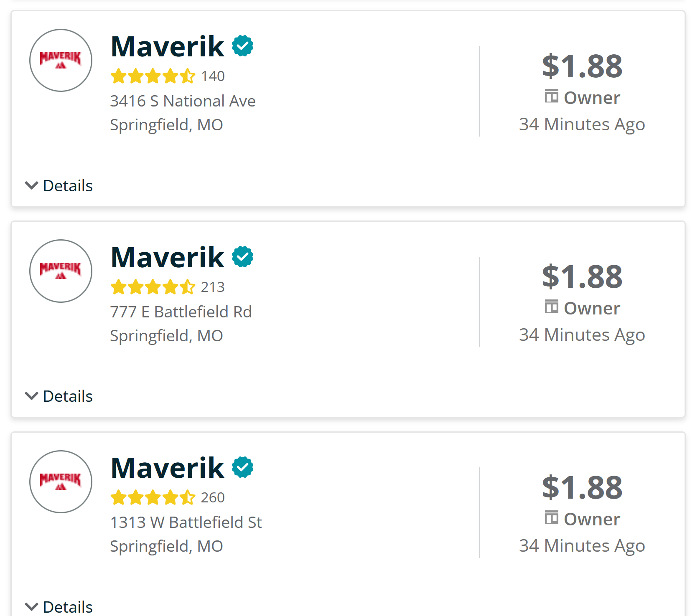This screenshot has height=616, width=695.
Task: Open the Maverik station with 140 reviews
Action: 167,46
